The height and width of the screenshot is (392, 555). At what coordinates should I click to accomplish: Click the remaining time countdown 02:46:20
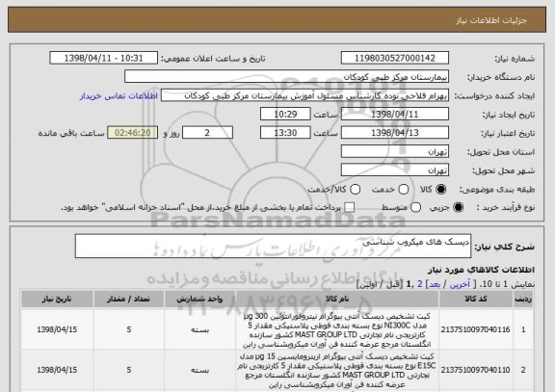[133, 133]
